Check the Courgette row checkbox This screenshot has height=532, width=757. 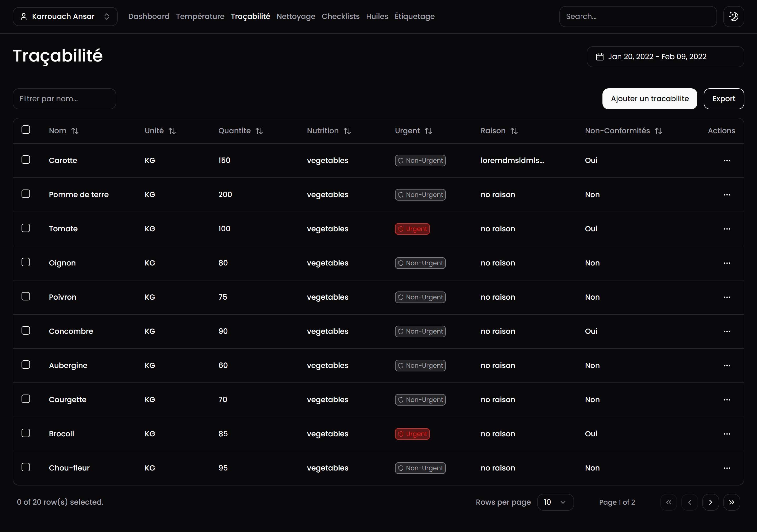point(26,399)
